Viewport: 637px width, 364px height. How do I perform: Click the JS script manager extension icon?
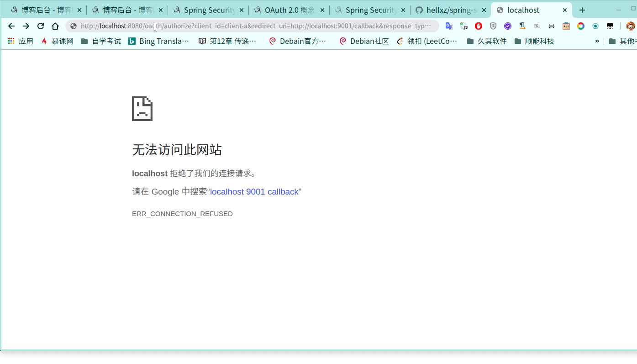[464, 26]
